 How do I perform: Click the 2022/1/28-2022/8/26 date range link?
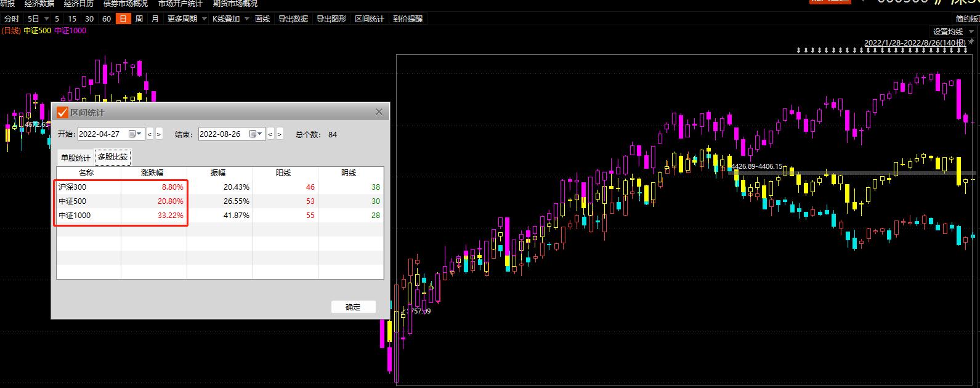pos(914,42)
